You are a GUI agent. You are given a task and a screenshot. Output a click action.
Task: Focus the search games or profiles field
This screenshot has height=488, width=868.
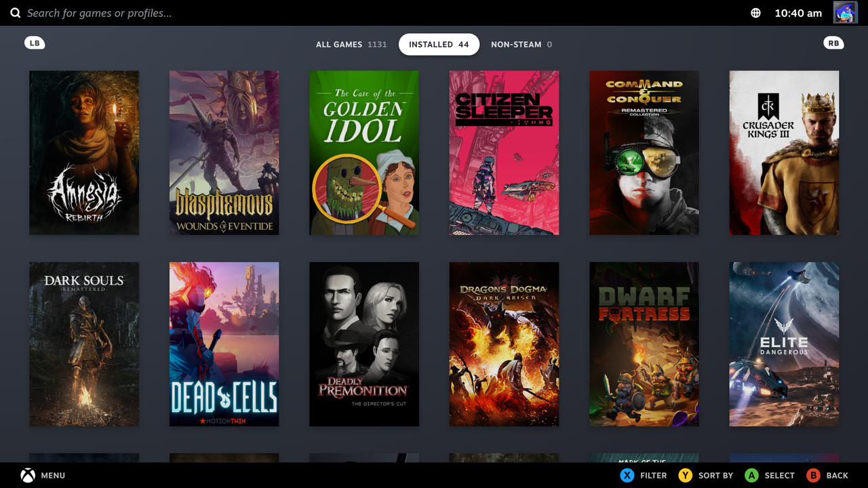(x=99, y=13)
